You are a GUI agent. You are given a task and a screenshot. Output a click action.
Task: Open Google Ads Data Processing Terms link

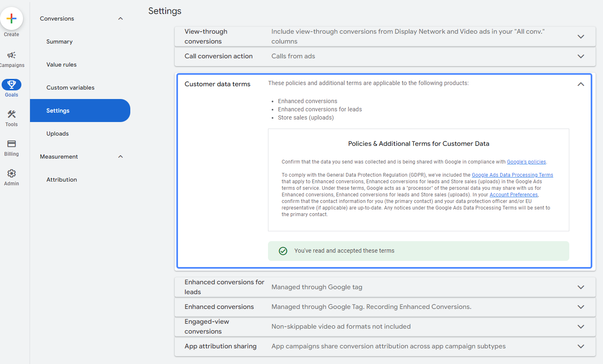512,175
